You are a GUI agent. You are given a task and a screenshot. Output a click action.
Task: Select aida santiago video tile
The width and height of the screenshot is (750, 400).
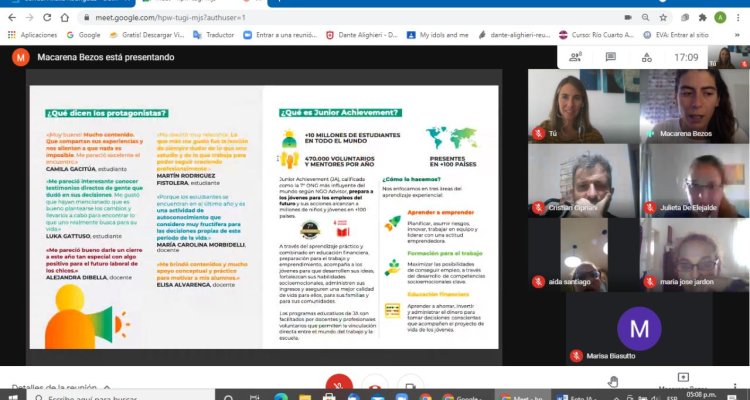[584, 255]
